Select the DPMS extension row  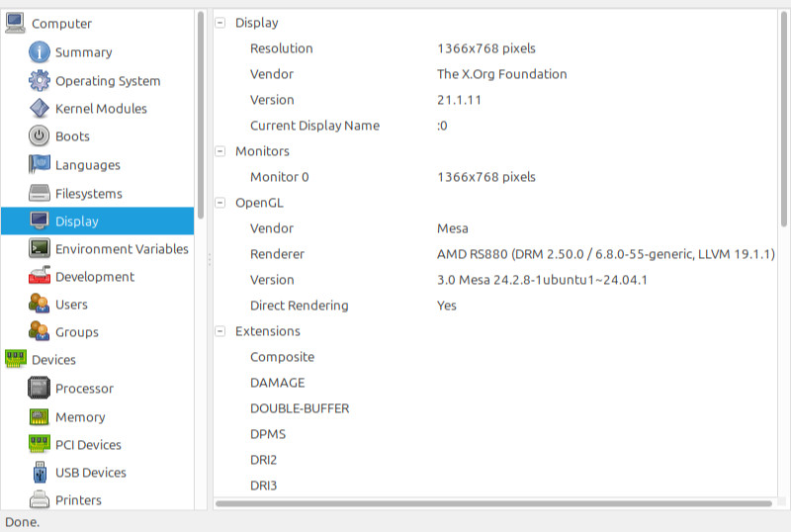495,434
